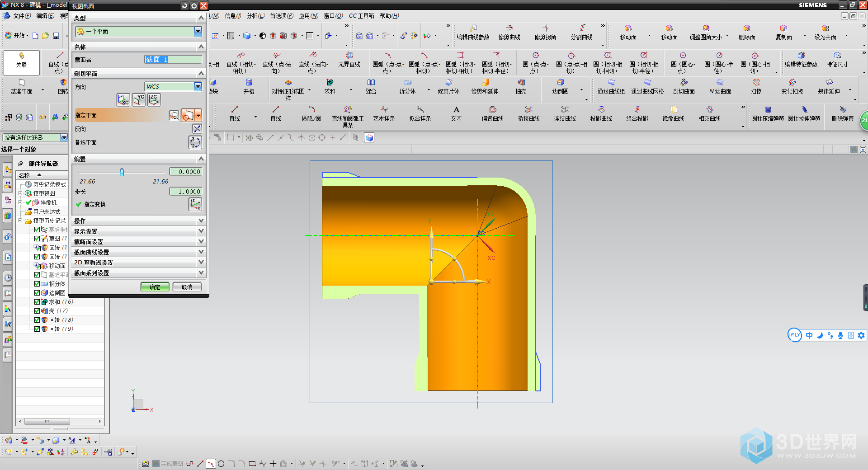Open the 首选项(P) menu
This screenshot has height=470, width=868.
pyautogui.click(x=282, y=16)
